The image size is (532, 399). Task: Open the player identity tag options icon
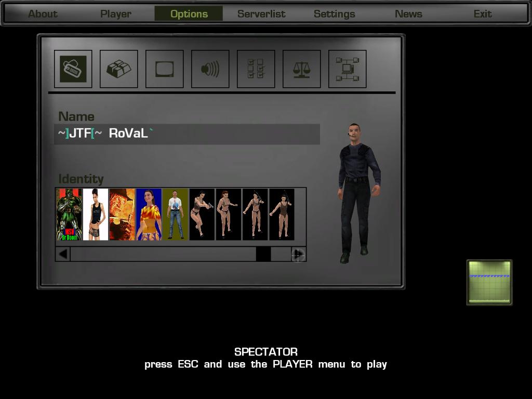(73, 69)
